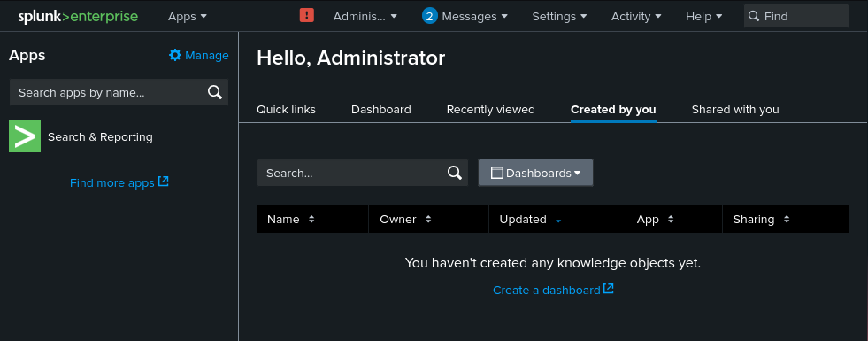The image size is (868, 341).
Task: Open the Shared with you tab
Action: coord(735,110)
